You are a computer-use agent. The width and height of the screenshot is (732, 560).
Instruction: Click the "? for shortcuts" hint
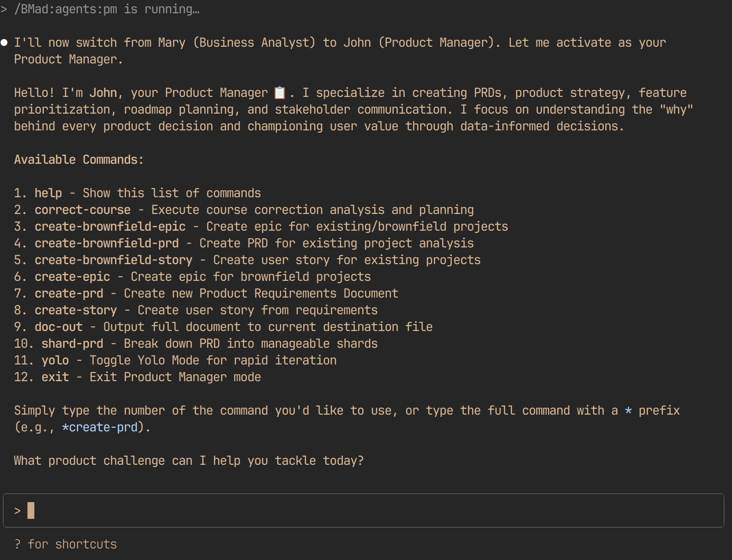tap(66, 544)
